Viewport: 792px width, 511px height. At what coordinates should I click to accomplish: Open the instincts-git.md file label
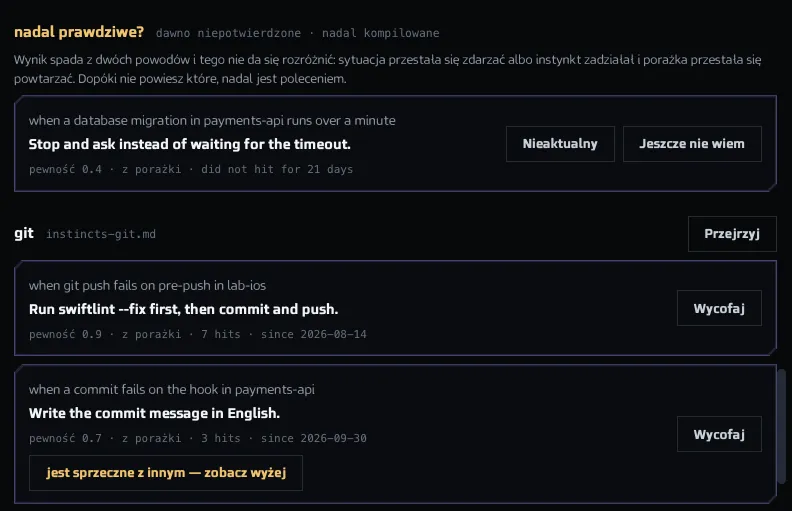coord(101,234)
